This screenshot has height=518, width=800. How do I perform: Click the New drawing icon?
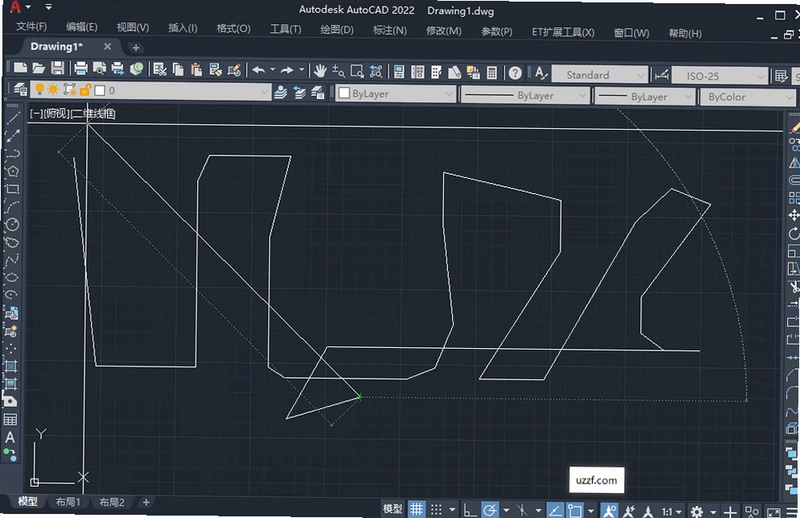click(x=20, y=68)
